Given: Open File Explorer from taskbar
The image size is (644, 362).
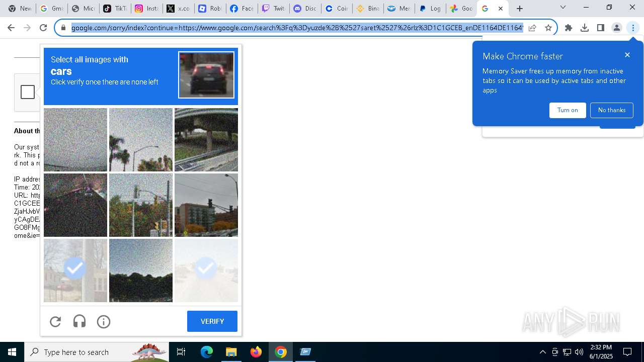Looking at the screenshot, I should 231,352.
